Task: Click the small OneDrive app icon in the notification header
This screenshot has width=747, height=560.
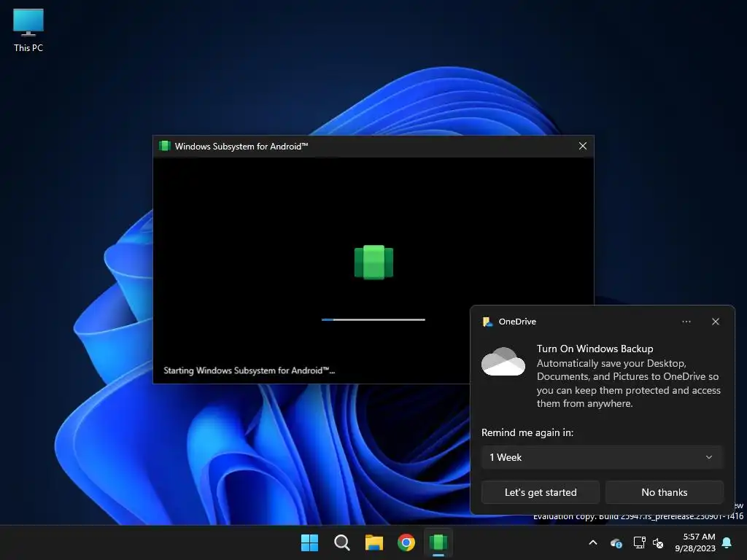Action: [487, 322]
